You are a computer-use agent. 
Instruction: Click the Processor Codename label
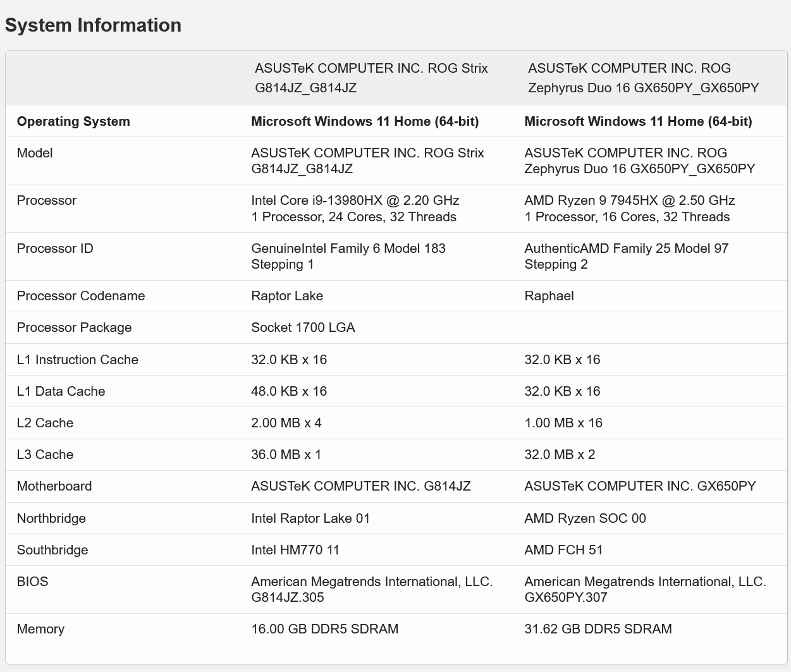81,296
